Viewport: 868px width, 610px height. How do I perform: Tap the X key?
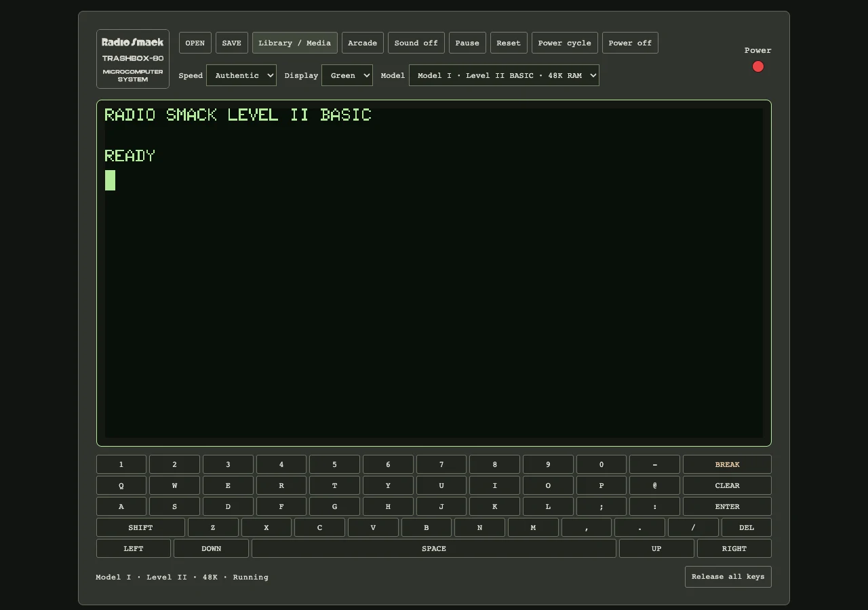tap(267, 527)
